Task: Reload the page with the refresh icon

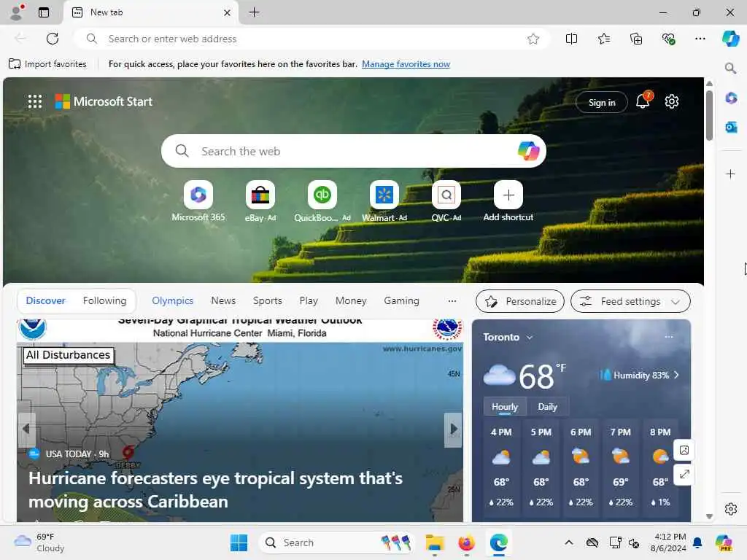Action: pos(53,39)
